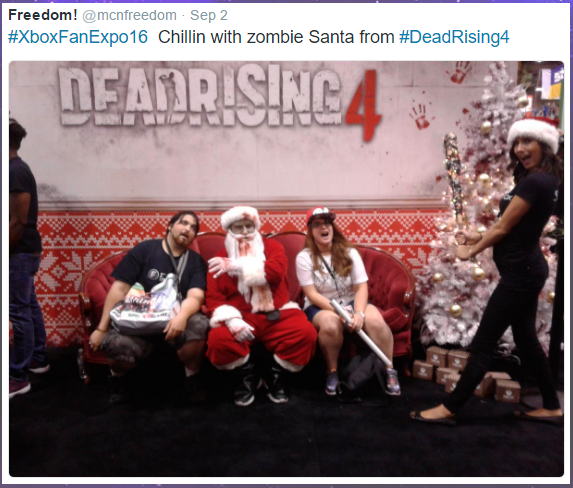This screenshot has width=573, height=488.
Task: Click the @mcnfreedom handle
Action: 129,16
